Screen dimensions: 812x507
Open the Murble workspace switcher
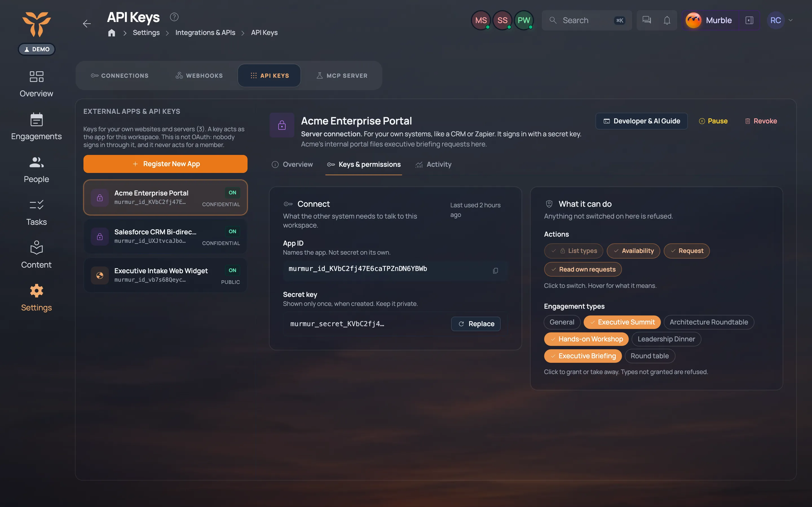[709, 21]
